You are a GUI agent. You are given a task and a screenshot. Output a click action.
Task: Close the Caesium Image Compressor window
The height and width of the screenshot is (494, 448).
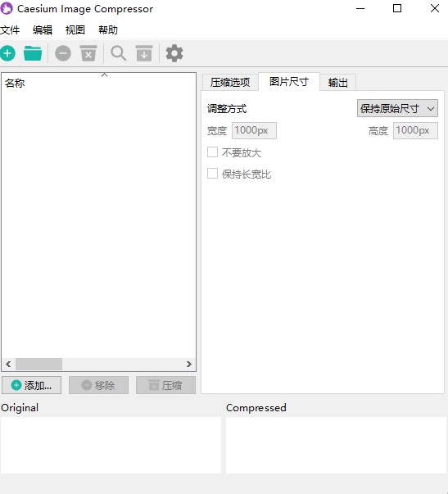tap(435, 9)
